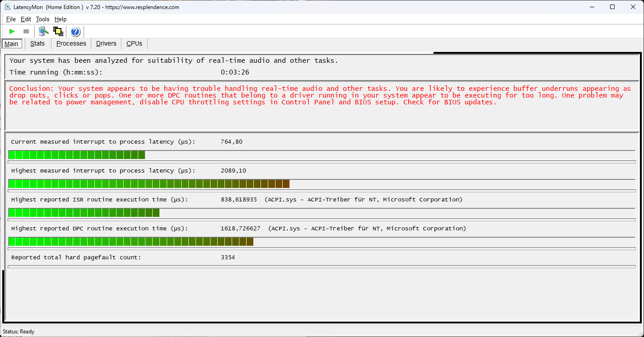
Task: Click the highest measured interrupt latency bar
Action: (x=149, y=184)
